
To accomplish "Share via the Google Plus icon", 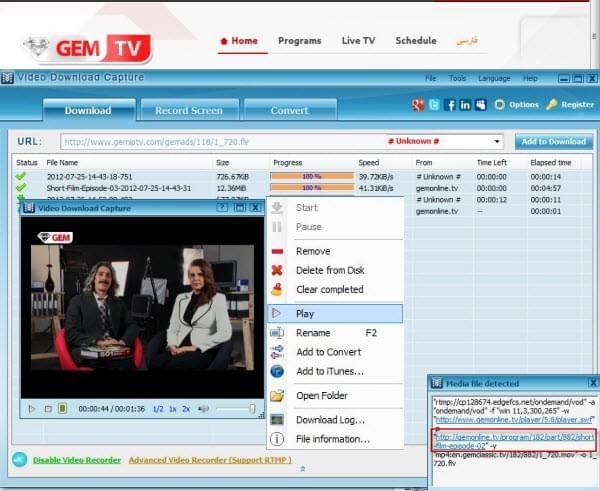I will [x=418, y=104].
